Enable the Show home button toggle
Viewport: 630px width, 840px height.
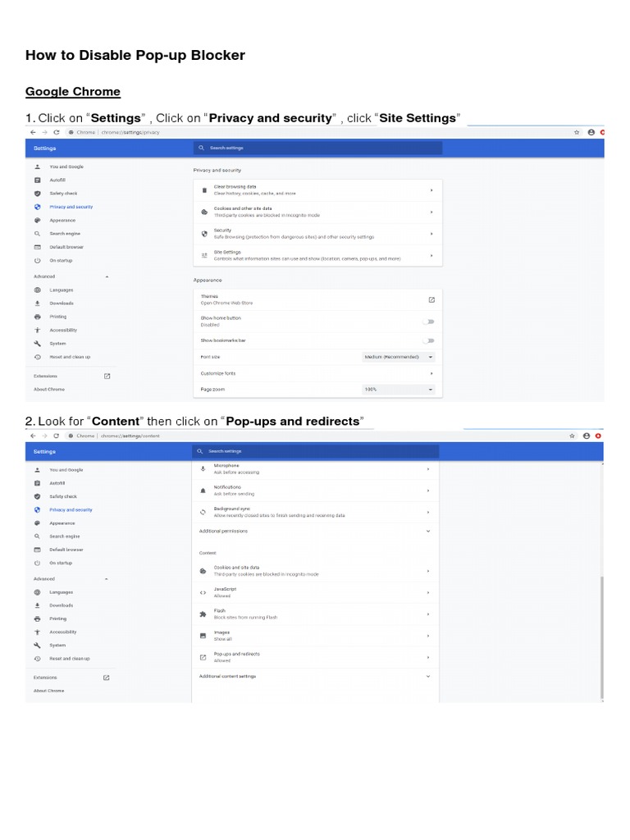(x=429, y=322)
